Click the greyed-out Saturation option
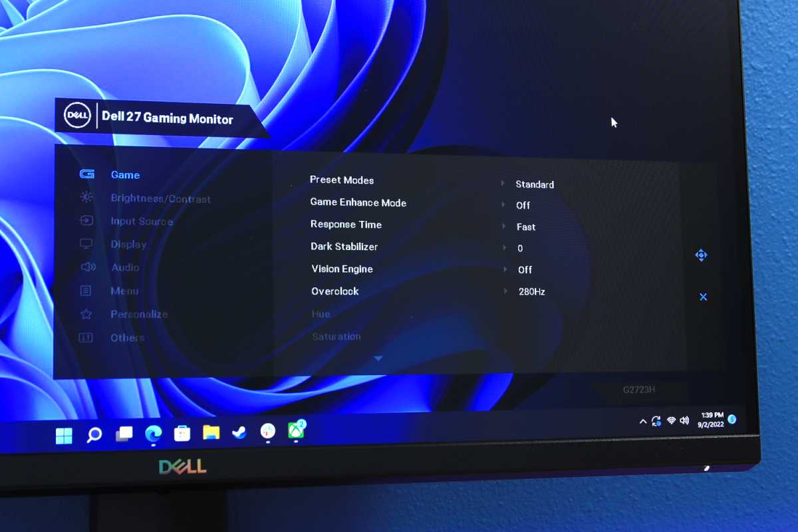Screen dimensions: 798x532 [x=336, y=336]
